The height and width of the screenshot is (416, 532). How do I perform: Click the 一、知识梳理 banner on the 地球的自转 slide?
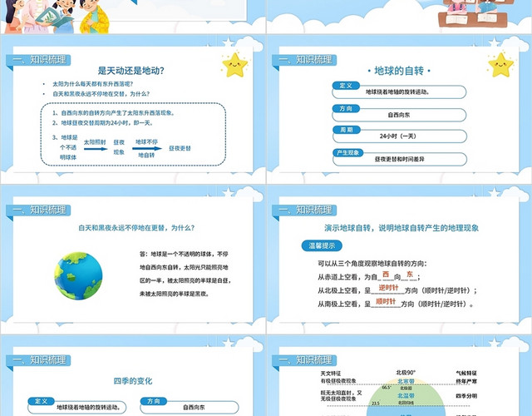pyautogui.click(x=304, y=60)
